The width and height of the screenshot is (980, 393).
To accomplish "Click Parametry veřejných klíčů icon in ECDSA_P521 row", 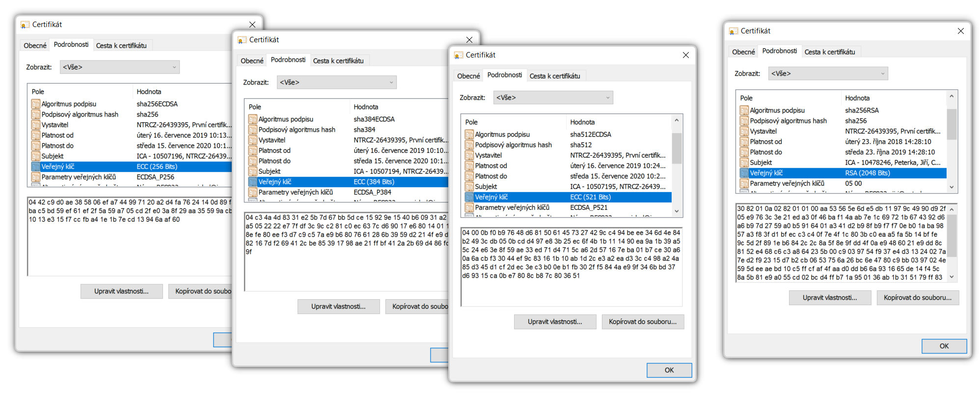I will 469,207.
